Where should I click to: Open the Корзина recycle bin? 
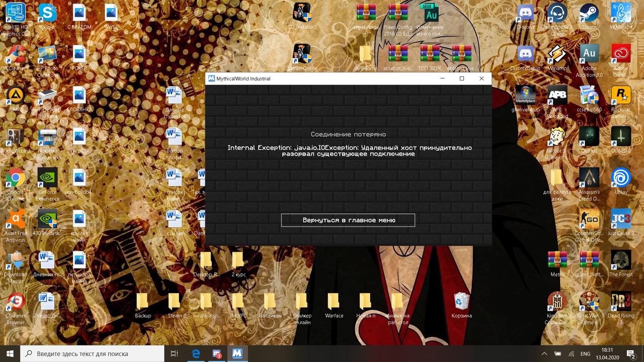coord(461,305)
